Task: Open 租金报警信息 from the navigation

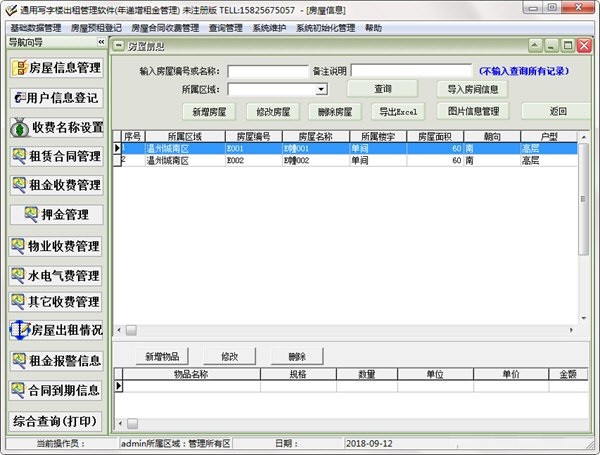Action: pos(56,360)
